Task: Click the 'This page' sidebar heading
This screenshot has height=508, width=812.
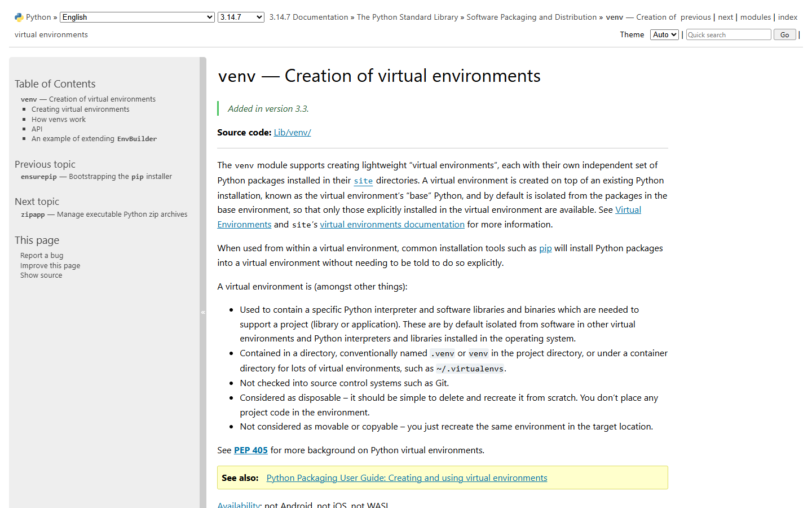Action: pyautogui.click(x=37, y=240)
